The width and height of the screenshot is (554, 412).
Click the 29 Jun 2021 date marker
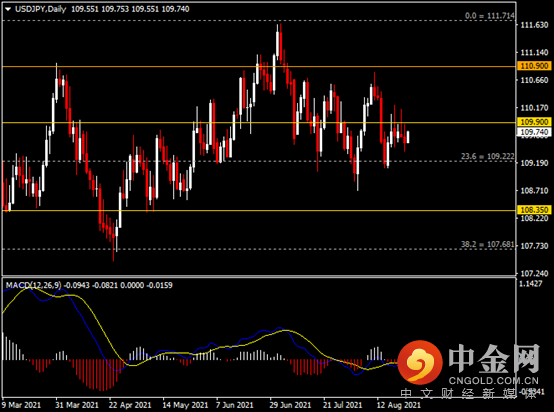290,405
